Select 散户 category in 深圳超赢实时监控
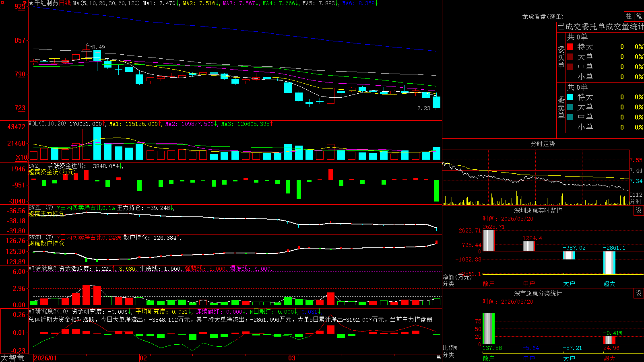 click(489, 284)
